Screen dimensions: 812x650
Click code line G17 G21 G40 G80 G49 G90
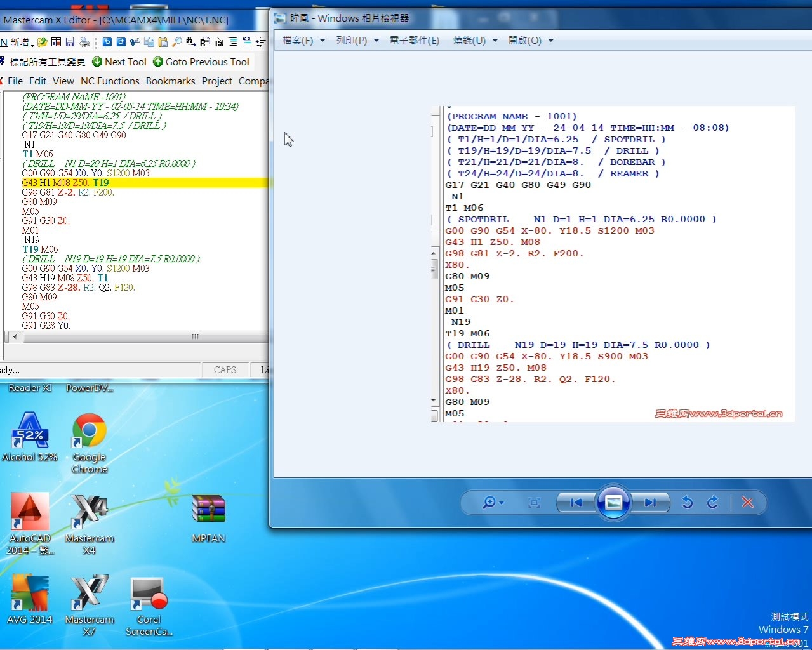74,135
